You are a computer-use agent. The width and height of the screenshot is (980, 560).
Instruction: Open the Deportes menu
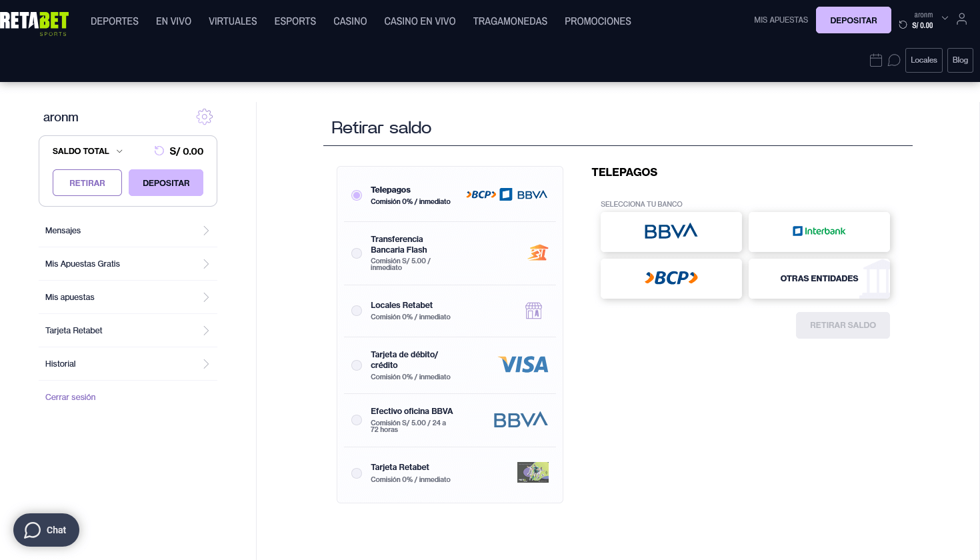[x=115, y=21]
